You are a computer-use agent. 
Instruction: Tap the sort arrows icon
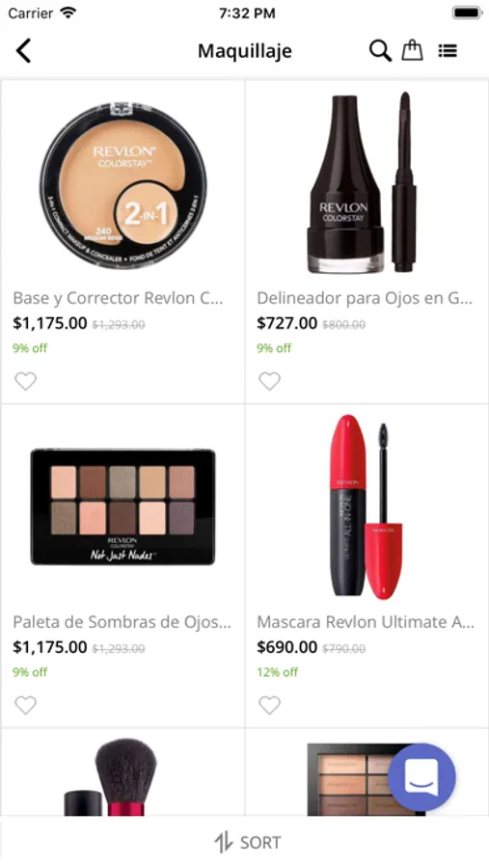(x=223, y=843)
